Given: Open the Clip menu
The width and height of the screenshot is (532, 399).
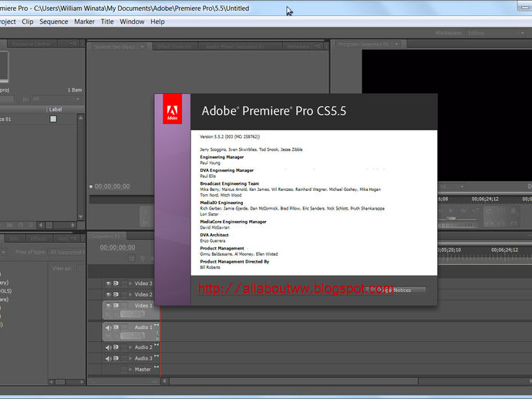Looking at the screenshot, I should click(x=28, y=22).
